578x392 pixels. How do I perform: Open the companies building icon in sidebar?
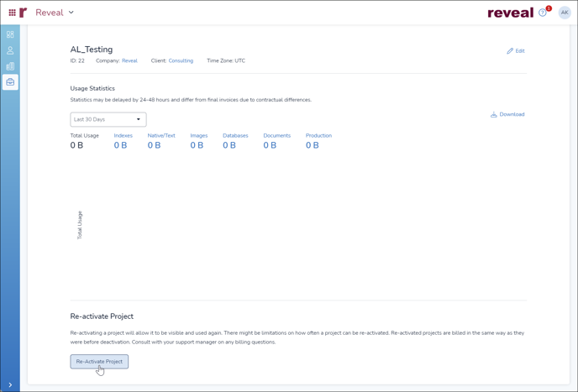click(10, 66)
